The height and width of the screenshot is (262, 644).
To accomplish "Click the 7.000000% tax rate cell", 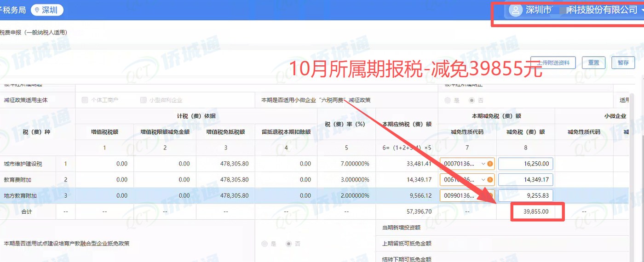I will 346,164.
